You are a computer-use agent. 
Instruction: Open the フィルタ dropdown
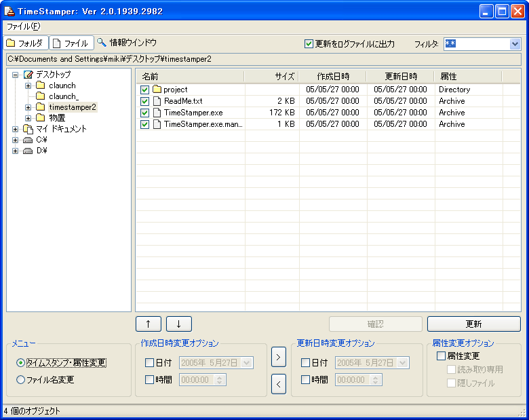point(514,44)
